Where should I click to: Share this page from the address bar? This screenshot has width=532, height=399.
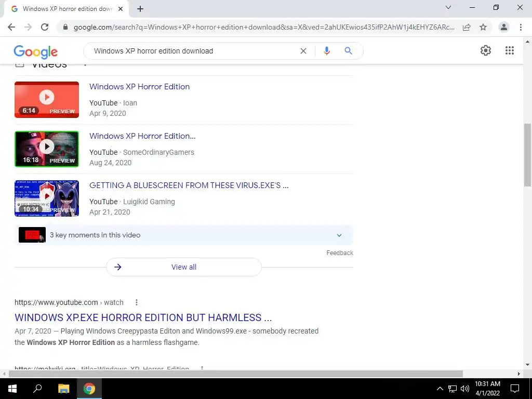[467, 27]
